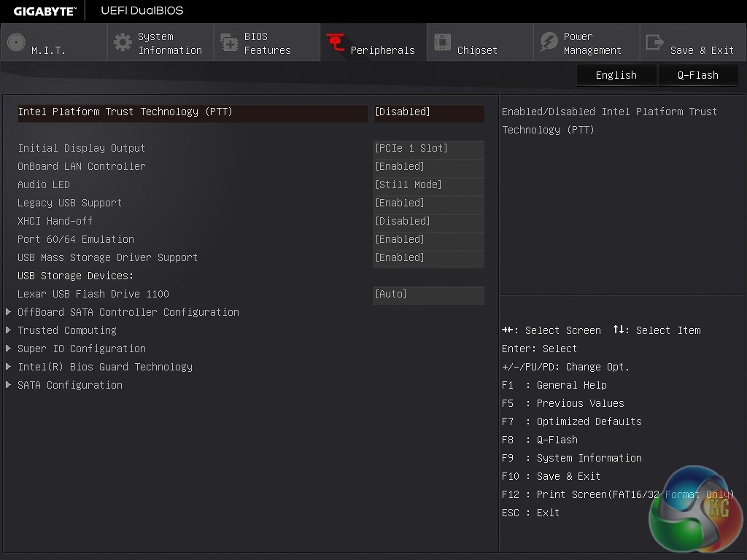The image size is (747, 560).
Task: Click the Chipset tab icon
Action: pos(442,42)
